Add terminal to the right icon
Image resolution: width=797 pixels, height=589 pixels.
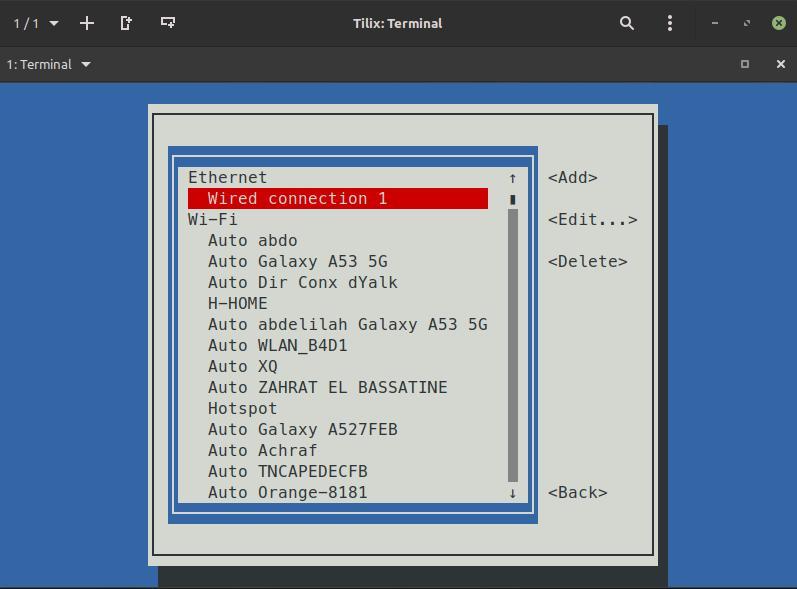coord(126,23)
